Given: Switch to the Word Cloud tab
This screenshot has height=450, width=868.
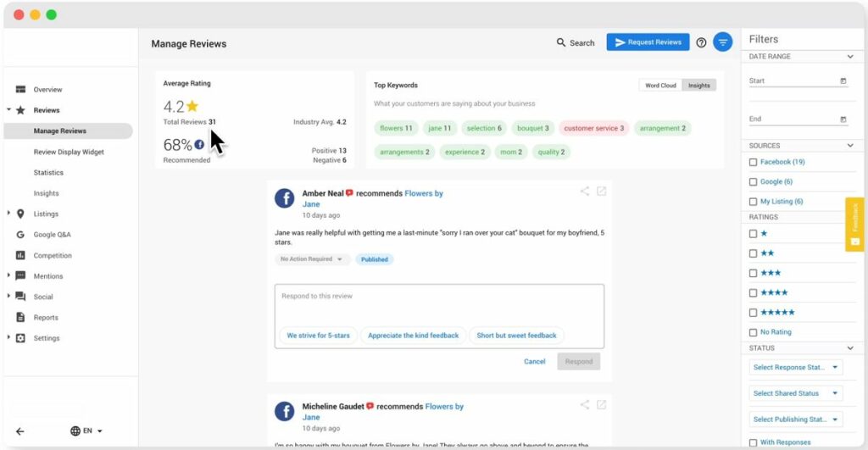Looking at the screenshot, I should tap(660, 86).
